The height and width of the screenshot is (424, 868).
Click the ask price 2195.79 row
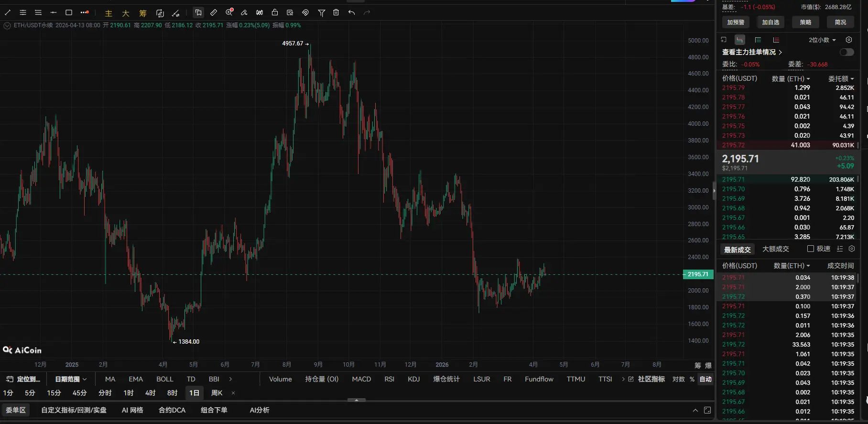pos(788,88)
